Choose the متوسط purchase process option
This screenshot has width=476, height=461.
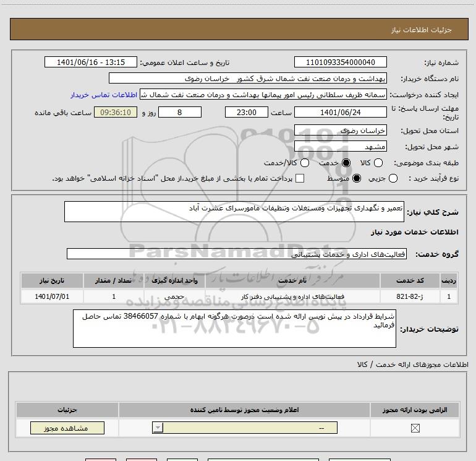pos(357,178)
